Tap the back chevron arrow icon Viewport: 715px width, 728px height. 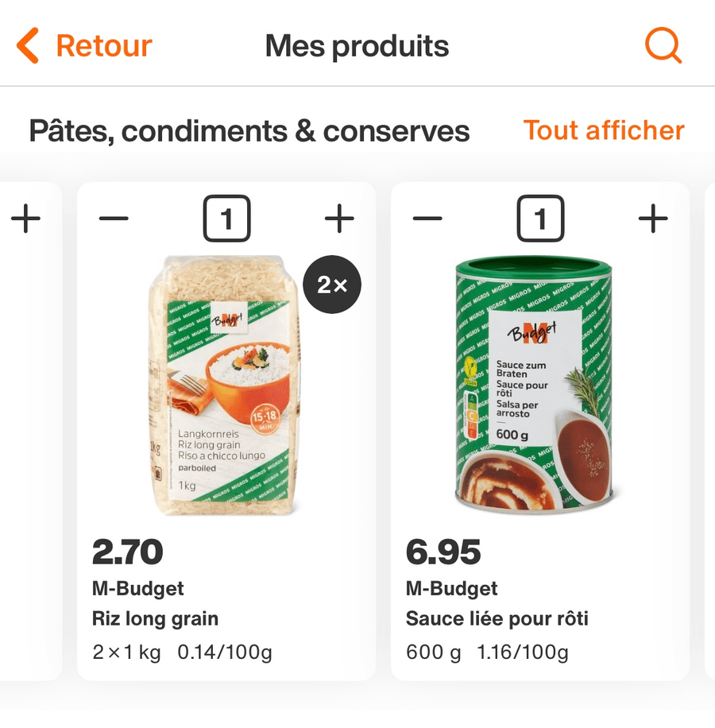(x=28, y=46)
